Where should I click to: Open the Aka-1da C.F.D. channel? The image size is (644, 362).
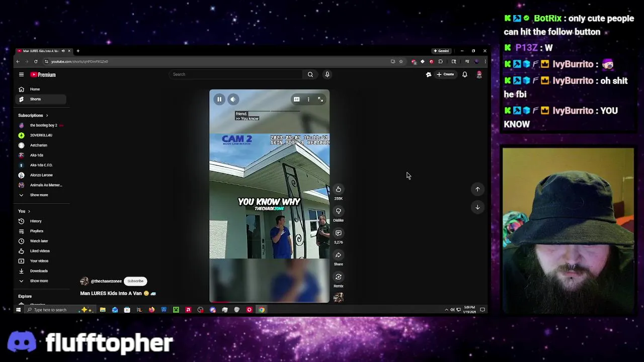coord(40,165)
